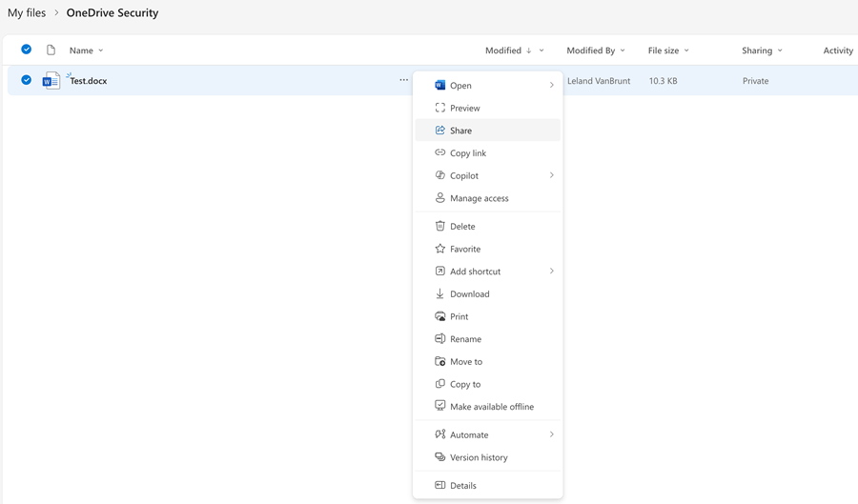858x504 pixels.
Task: Select Share in the context menu
Action: pos(487,131)
